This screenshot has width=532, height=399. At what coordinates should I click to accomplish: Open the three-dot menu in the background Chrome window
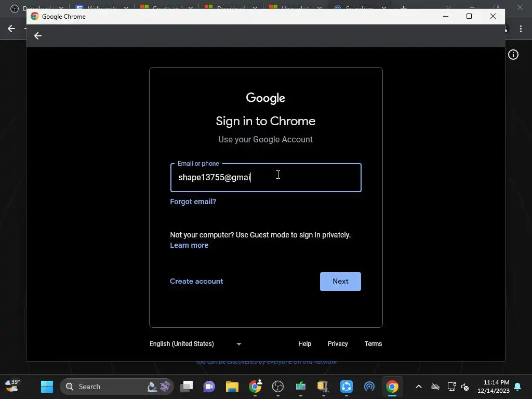pos(521,29)
